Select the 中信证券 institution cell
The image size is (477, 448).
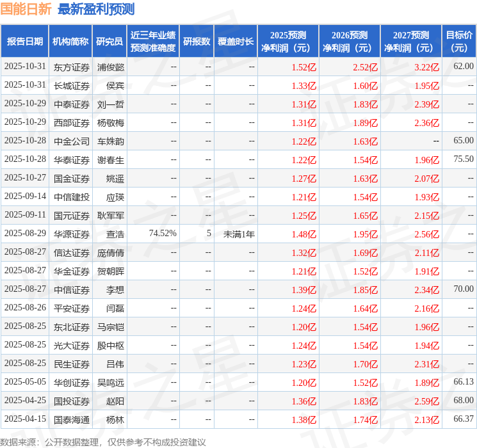click(72, 290)
